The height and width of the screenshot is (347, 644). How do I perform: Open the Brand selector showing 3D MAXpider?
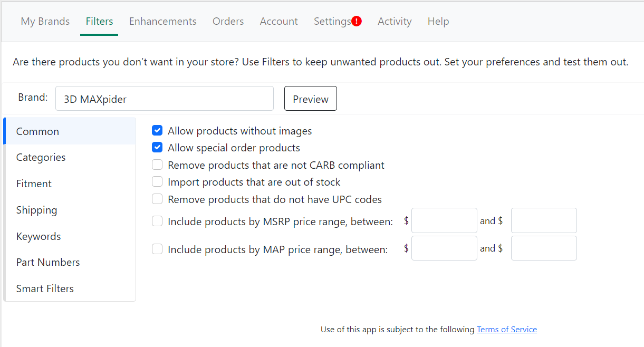click(164, 99)
